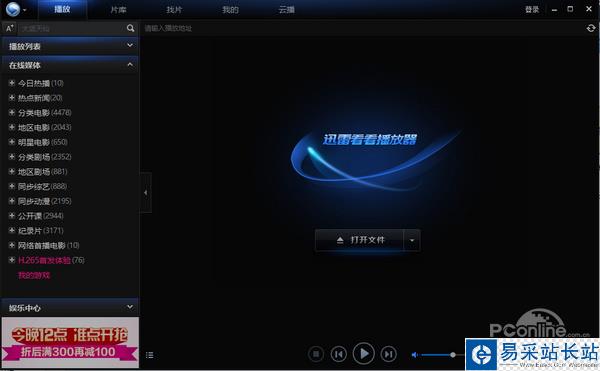Open H.265首发体验 red entry

[51, 260]
